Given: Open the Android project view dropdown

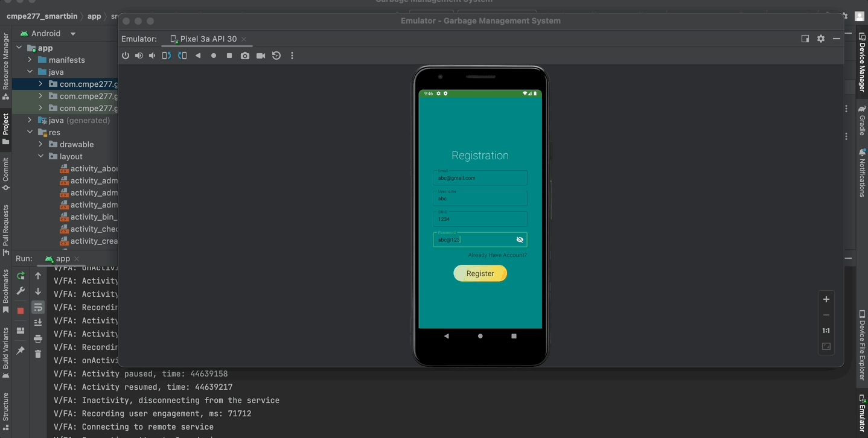Looking at the screenshot, I should (48, 34).
